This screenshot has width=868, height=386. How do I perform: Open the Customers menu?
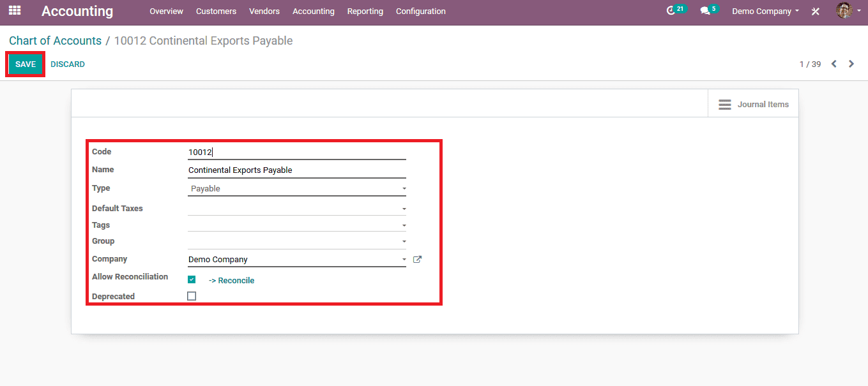[x=216, y=11]
